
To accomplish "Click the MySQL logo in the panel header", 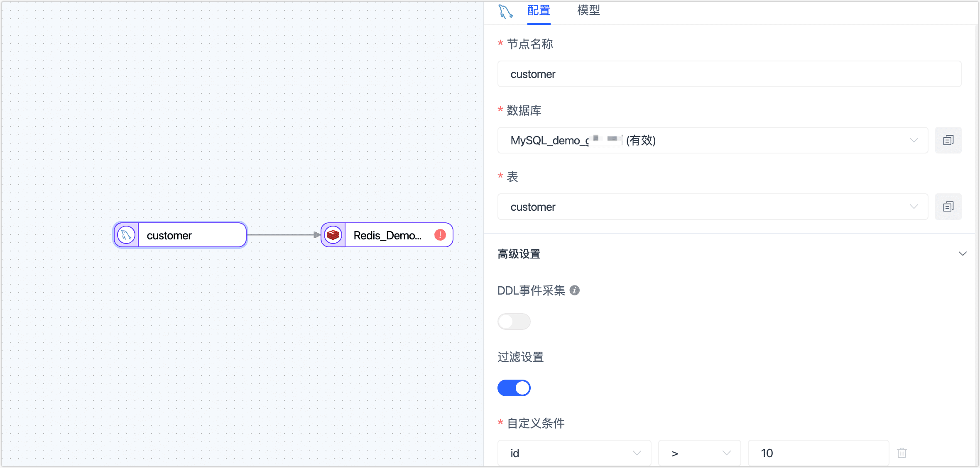I will [506, 11].
